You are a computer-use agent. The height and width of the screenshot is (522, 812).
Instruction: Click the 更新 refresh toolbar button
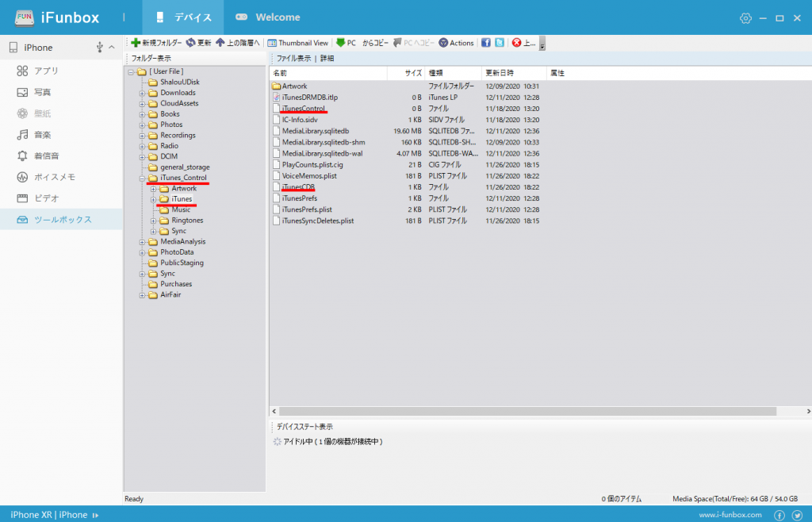(198, 43)
